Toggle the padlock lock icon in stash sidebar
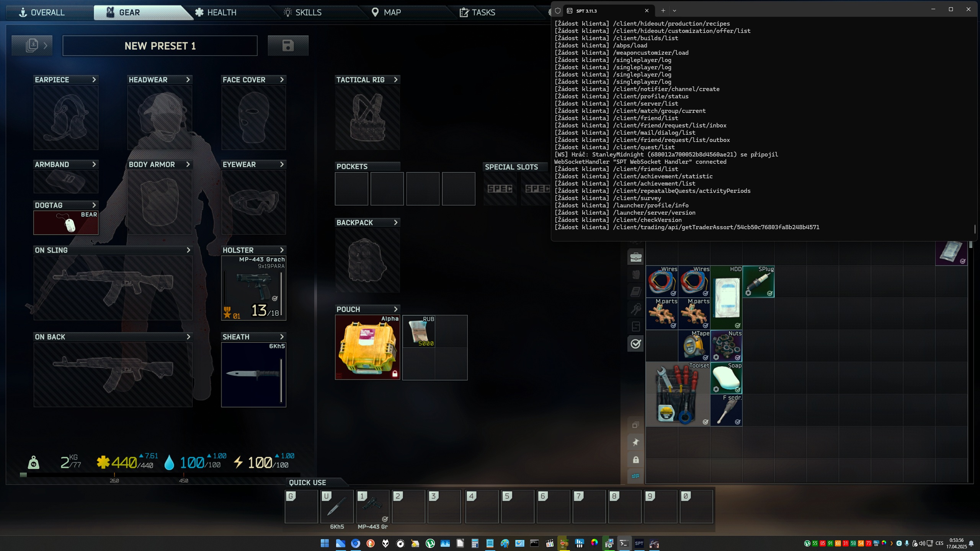Viewport: 980px width, 551px height. [x=635, y=460]
